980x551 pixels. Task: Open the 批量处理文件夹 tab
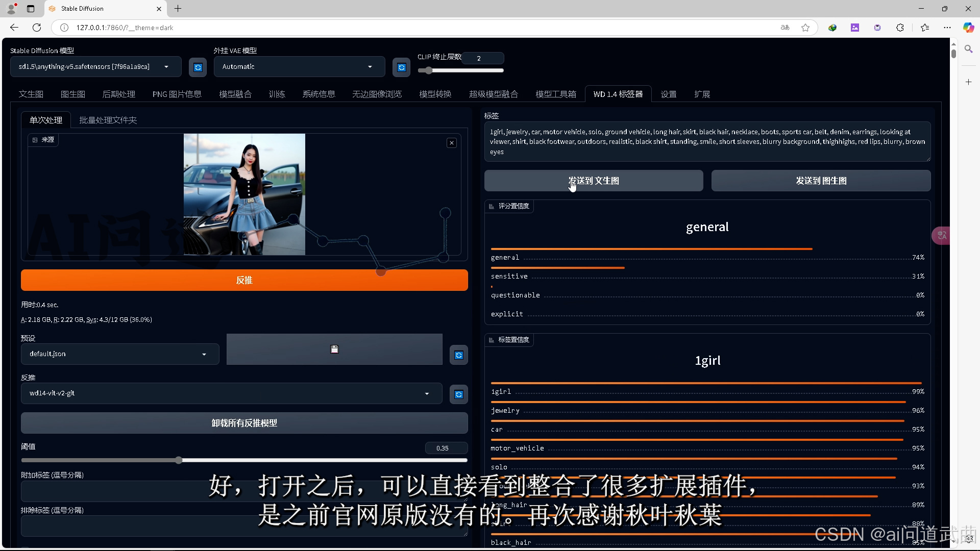pyautogui.click(x=108, y=120)
